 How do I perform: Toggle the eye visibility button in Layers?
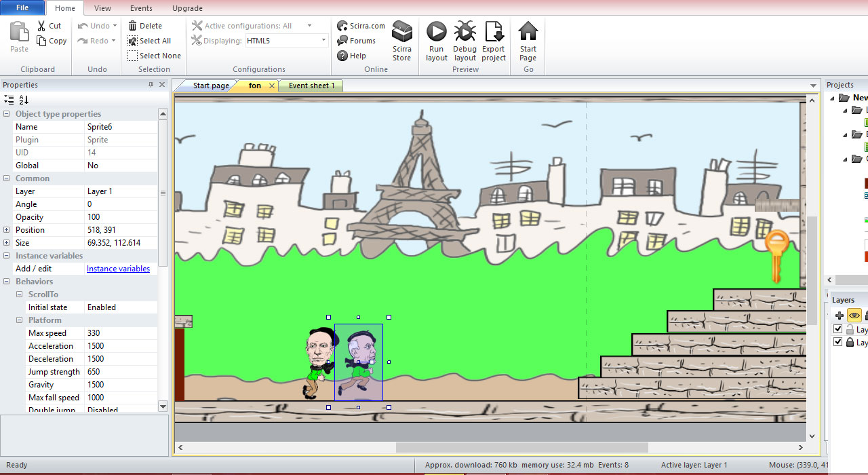[854, 316]
